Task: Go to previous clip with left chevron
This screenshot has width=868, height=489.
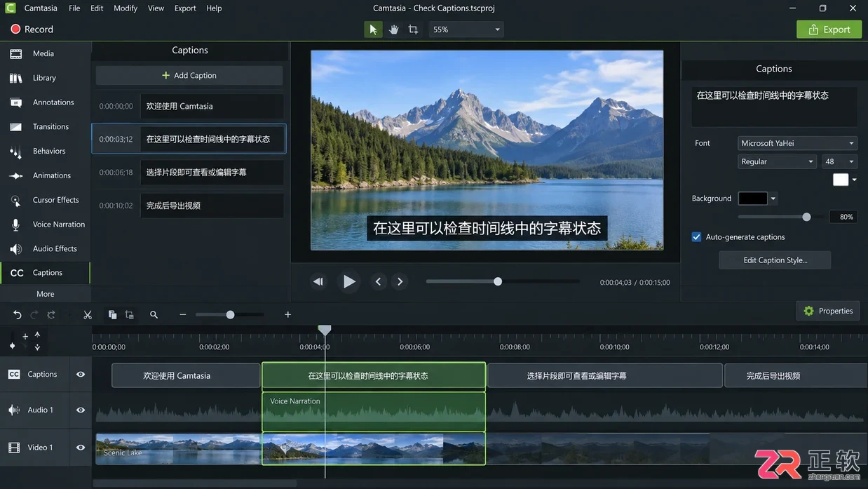Action: tap(378, 281)
